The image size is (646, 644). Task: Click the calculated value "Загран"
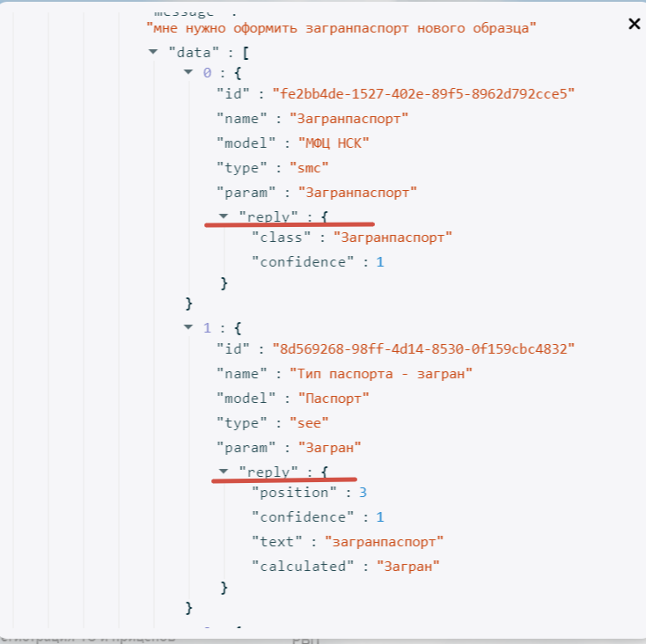coord(408,567)
